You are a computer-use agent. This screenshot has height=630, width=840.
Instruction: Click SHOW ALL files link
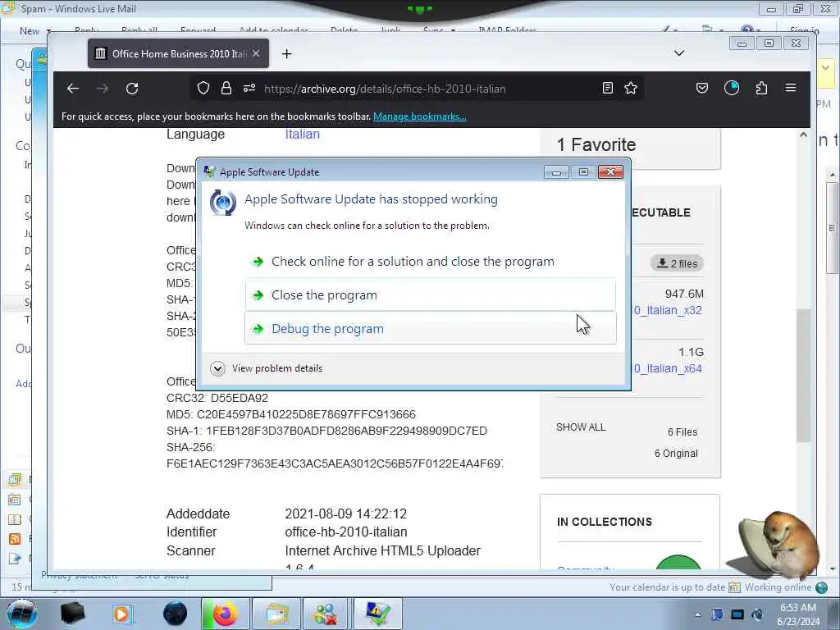tap(581, 427)
